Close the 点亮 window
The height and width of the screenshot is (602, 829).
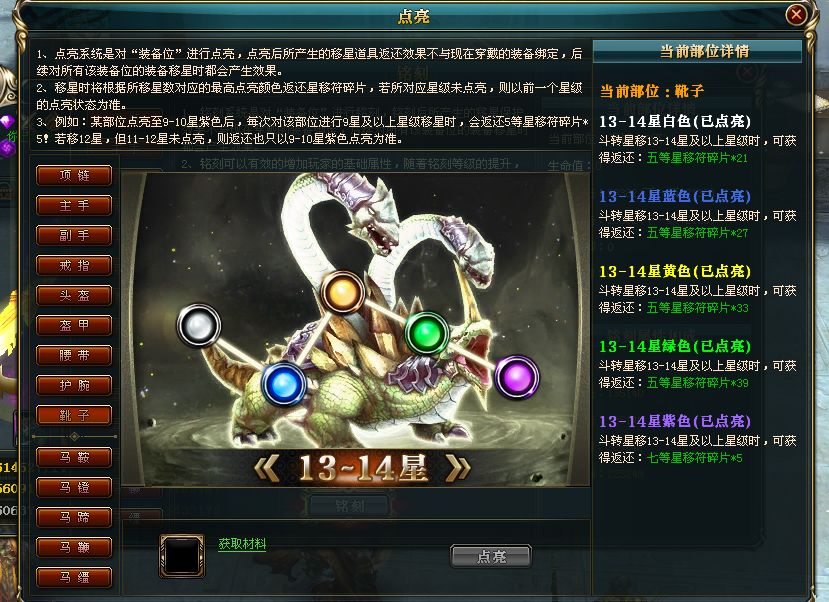click(796, 14)
